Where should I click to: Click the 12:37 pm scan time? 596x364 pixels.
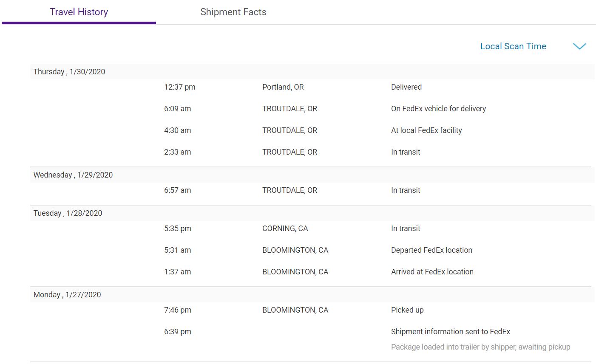[x=180, y=87]
